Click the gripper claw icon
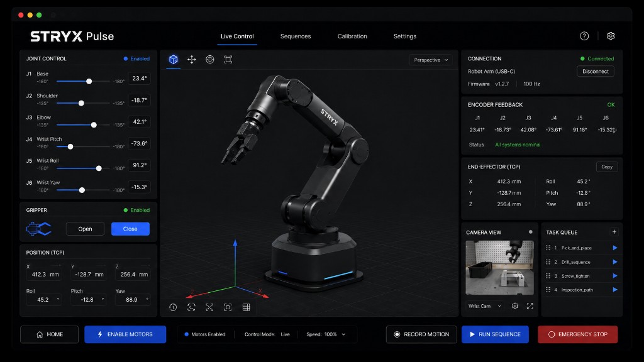 (39, 229)
